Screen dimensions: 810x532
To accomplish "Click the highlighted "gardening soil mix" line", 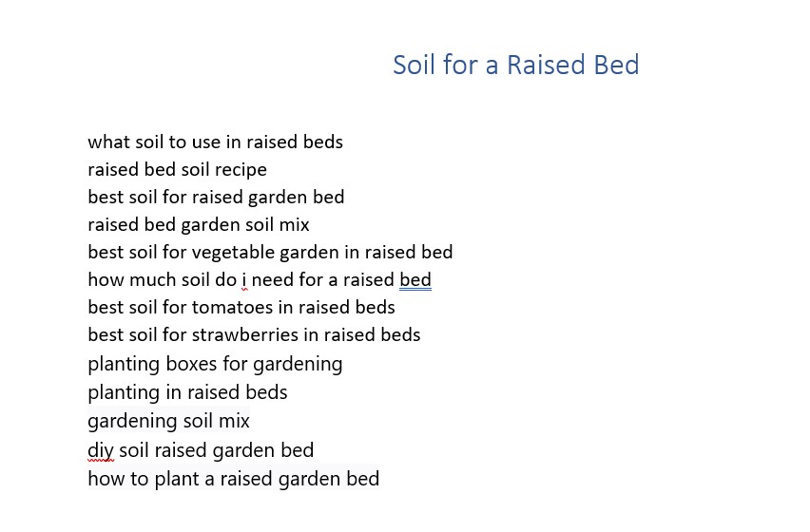I will tap(168, 421).
